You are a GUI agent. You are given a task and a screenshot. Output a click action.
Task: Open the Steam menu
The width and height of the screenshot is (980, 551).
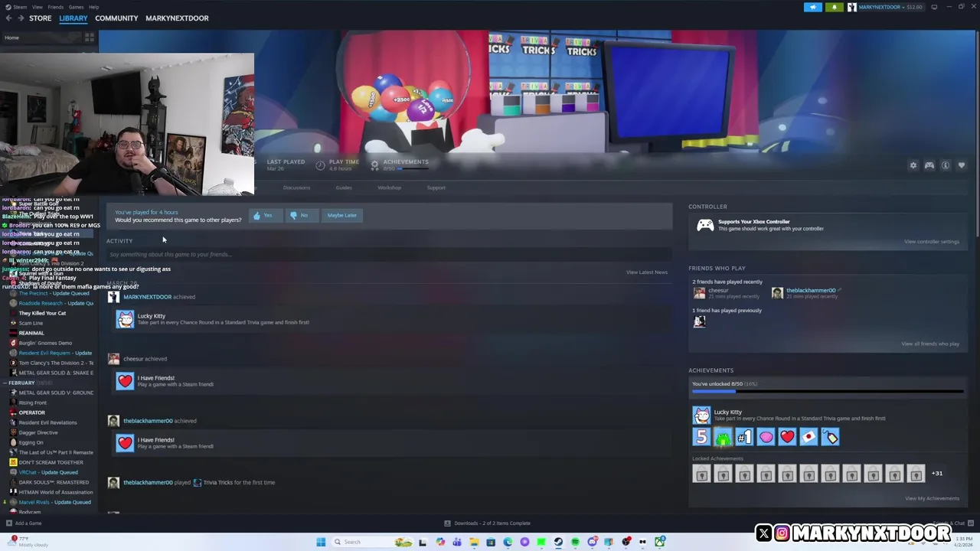[19, 7]
